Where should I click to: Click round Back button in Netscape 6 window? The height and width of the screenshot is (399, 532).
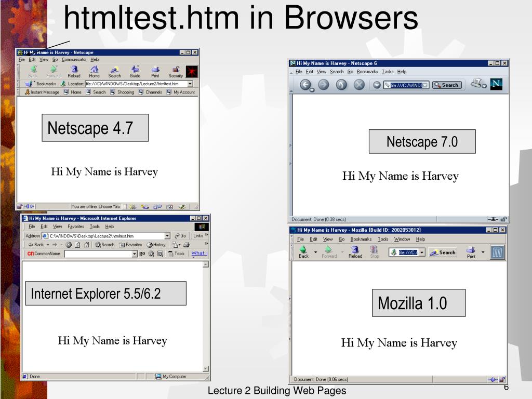(x=305, y=85)
